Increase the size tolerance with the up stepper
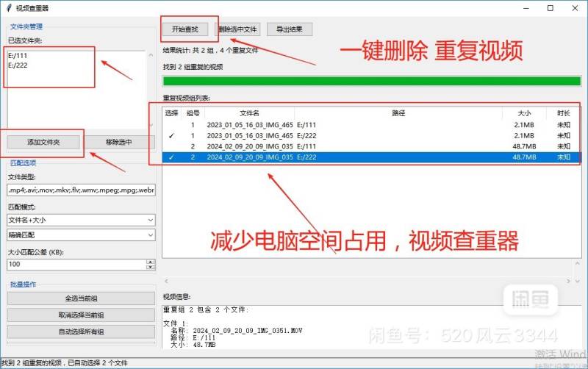The image size is (588, 369). [x=151, y=262]
